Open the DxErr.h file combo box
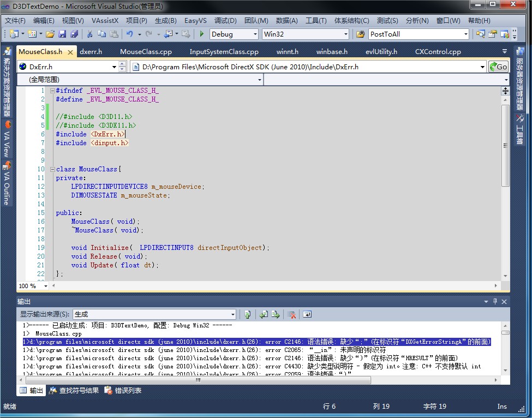 click(x=115, y=67)
